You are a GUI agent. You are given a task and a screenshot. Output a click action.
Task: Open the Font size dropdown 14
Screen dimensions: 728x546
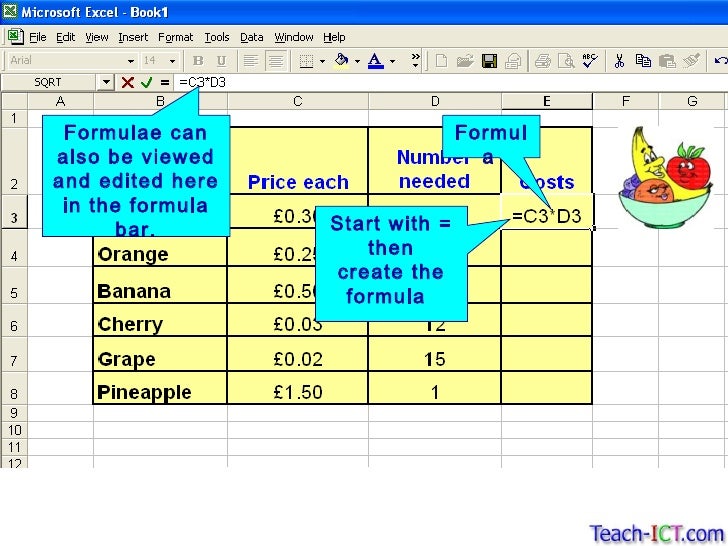172,61
